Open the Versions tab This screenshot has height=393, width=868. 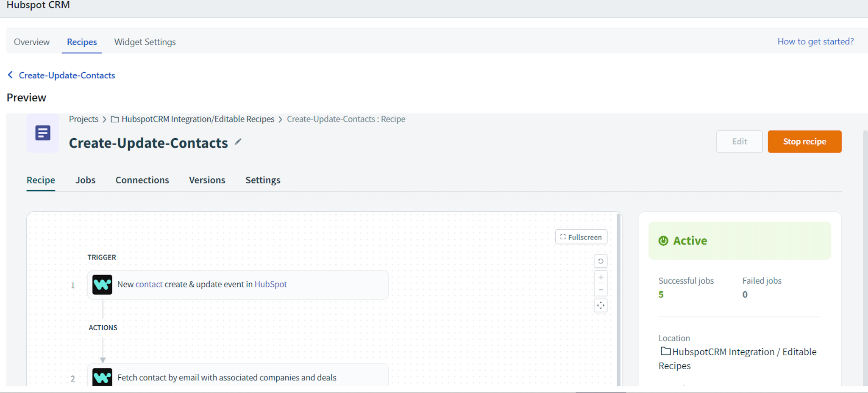[x=207, y=180]
